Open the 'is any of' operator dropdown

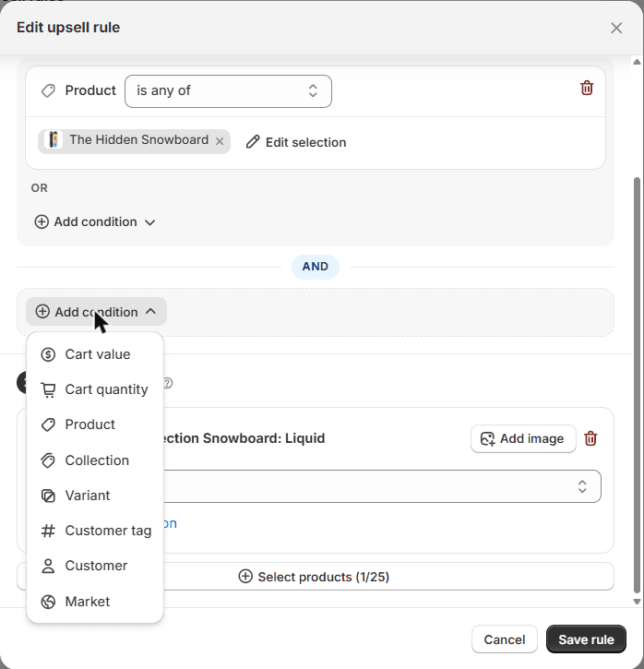[x=228, y=90]
